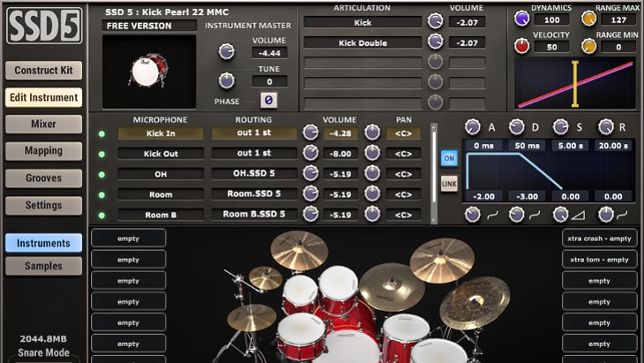Toggle the Phase invert button
The height and width of the screenshot is (363, 644).
tap(268, 101)
